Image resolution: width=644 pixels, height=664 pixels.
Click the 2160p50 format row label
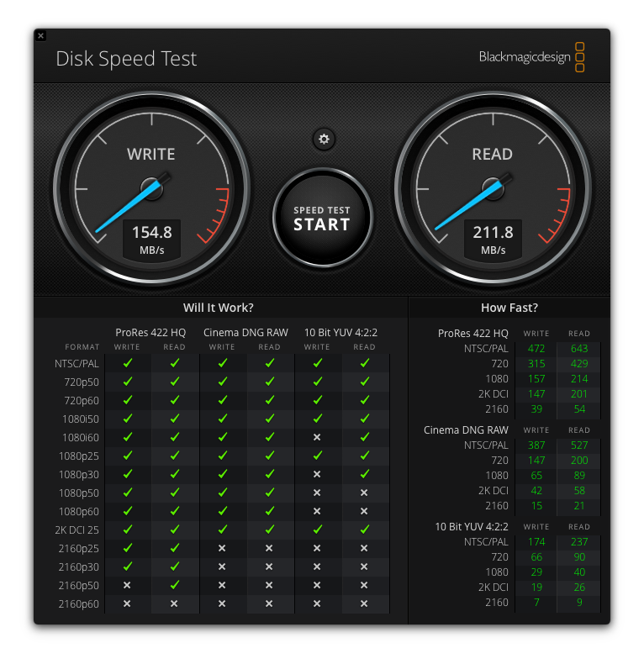tap(79, 585)
